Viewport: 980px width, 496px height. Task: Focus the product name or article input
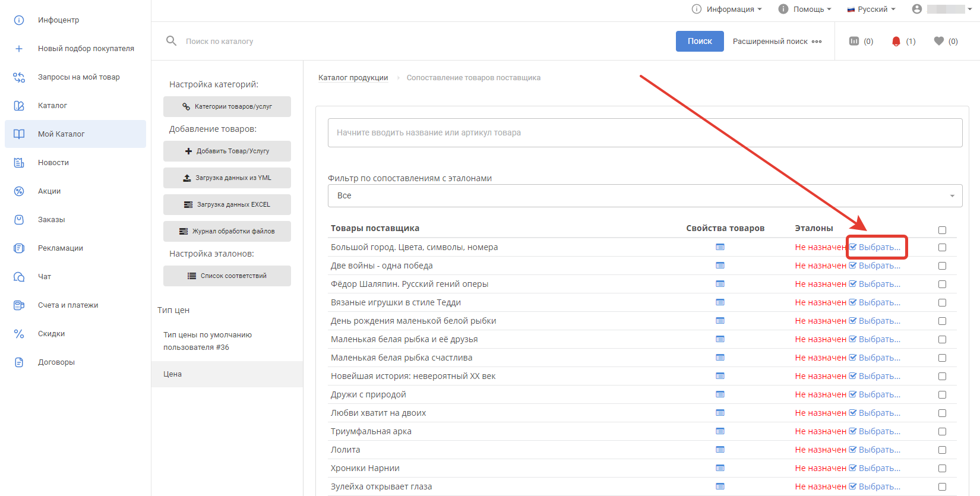[644, 132]
